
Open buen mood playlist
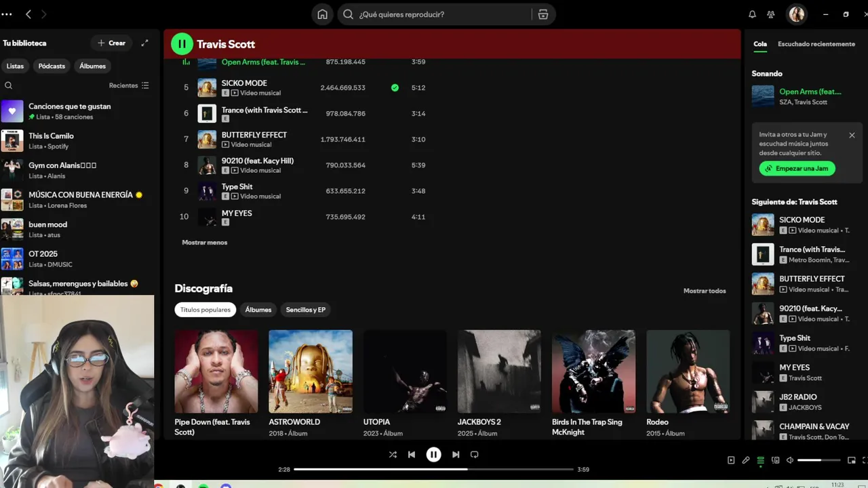click(x=77, y=229)
